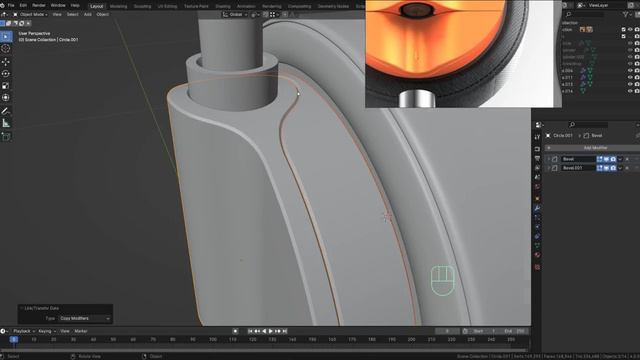Open the outliner filter dropdown
Viewport: 640px width, 360px height.
627,15
